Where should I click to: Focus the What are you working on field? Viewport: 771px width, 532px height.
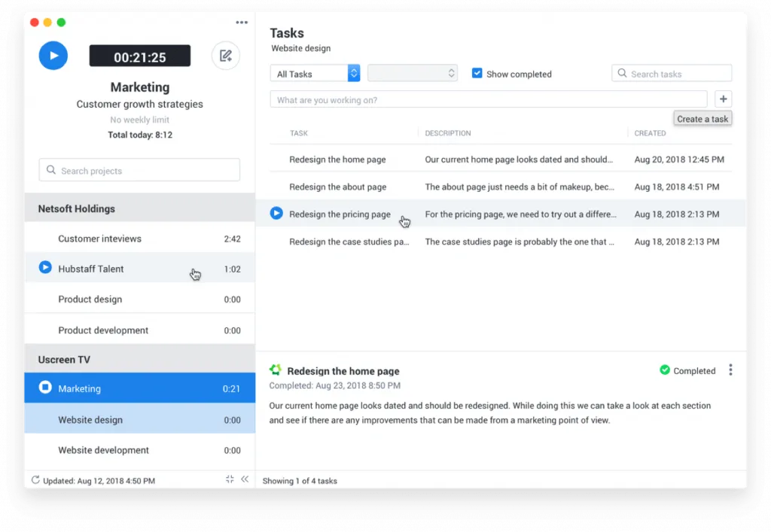488,99
